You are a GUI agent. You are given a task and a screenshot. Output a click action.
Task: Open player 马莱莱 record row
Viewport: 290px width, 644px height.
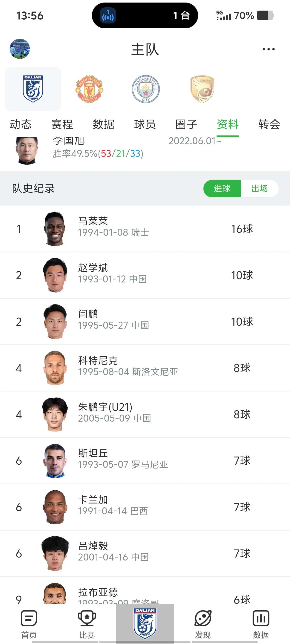(145, 229)
